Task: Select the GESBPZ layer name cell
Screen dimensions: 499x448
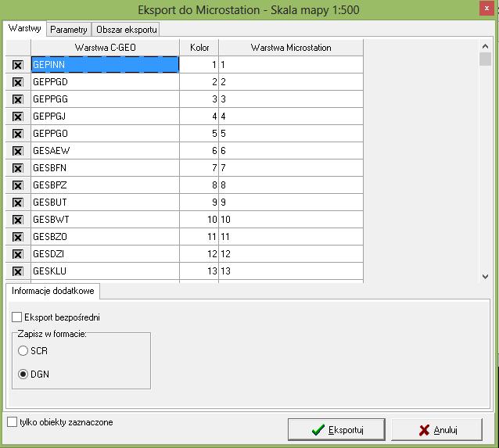Action: click(x=106, y=185)
